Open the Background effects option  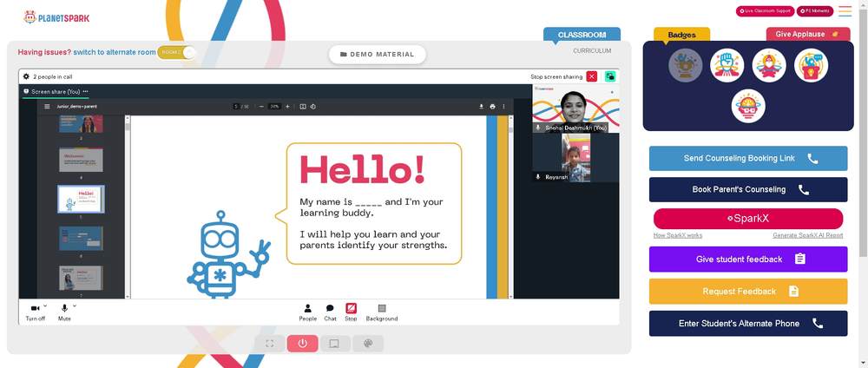coord(381,312)
